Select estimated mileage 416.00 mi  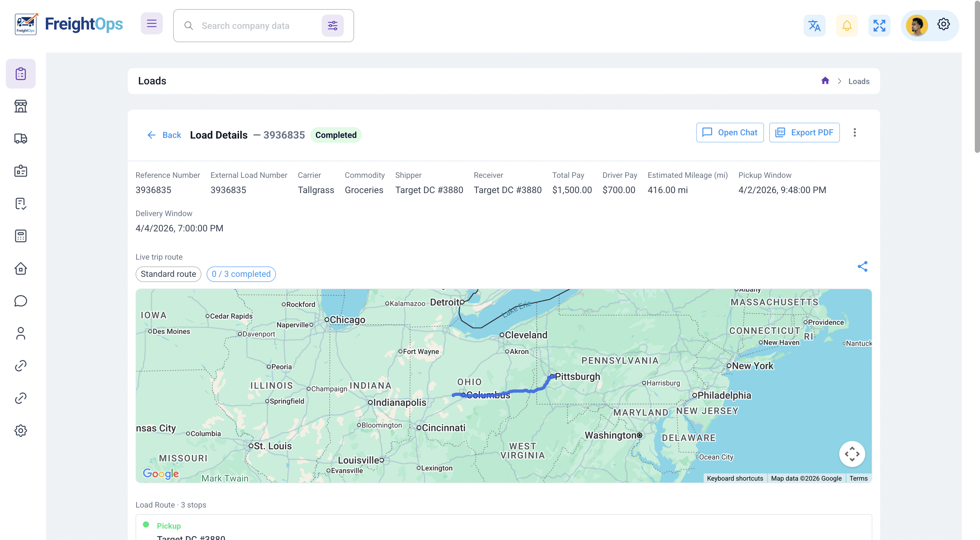[667, 190]
